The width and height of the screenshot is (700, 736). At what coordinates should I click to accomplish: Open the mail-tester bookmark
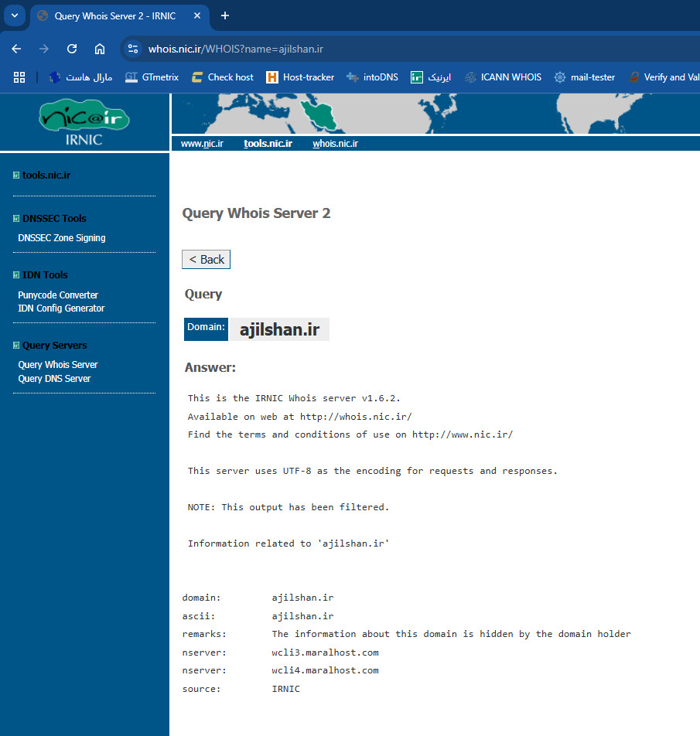pos(585,77)
